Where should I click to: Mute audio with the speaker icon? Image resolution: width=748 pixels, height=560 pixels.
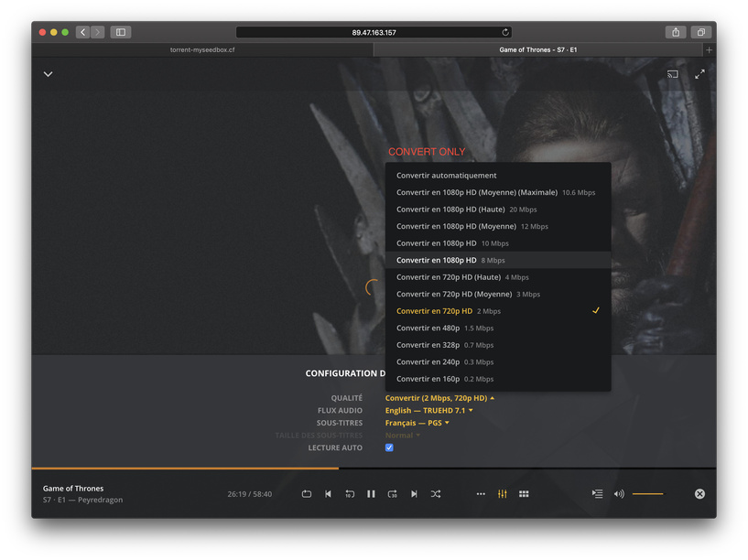tap(619, 494)
